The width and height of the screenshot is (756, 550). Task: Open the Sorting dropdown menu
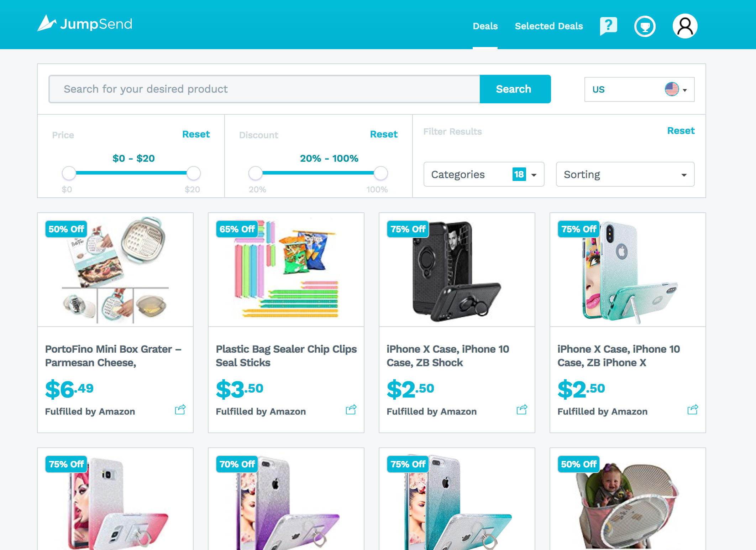pyautogui.click(x=625, y=174)
